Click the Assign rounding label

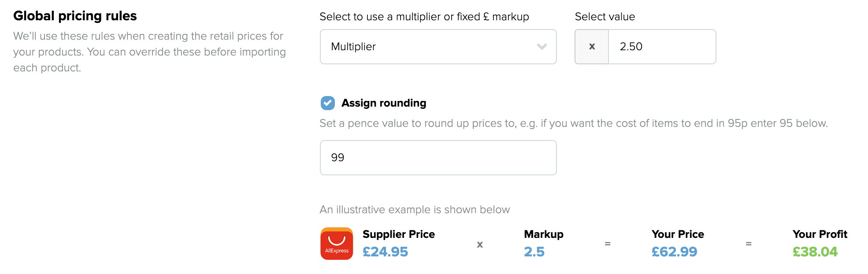tap(384, 103)
